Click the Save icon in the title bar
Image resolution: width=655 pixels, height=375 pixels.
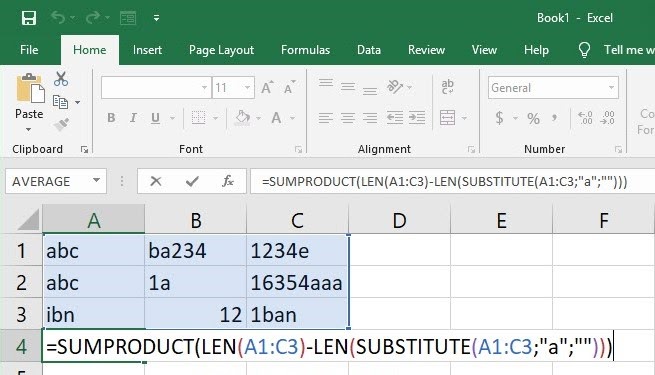coord(29,18)
